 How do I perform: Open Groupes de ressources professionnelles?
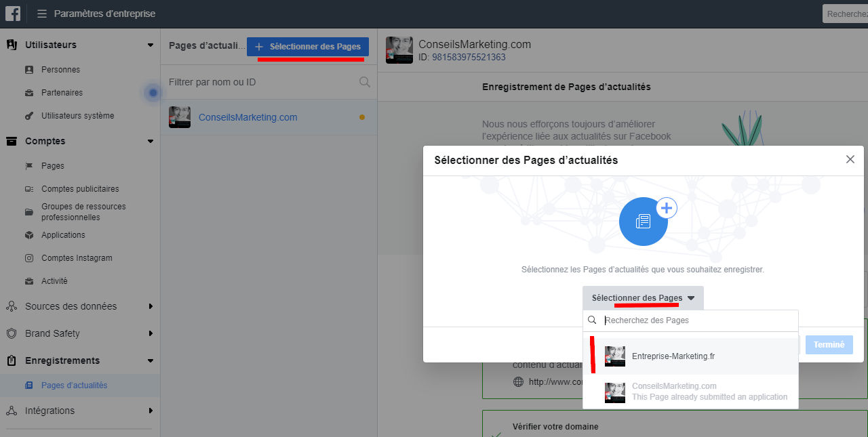tap(83, 212)
